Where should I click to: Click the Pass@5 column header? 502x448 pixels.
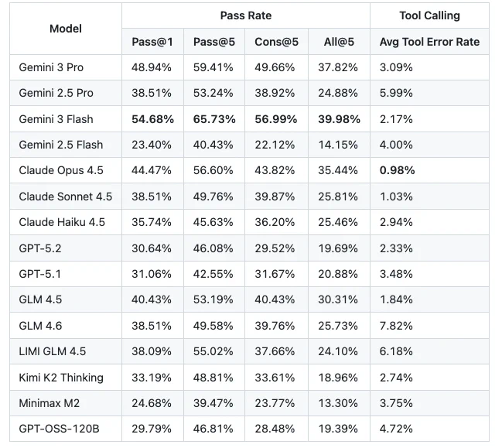(x=214, y=42)
